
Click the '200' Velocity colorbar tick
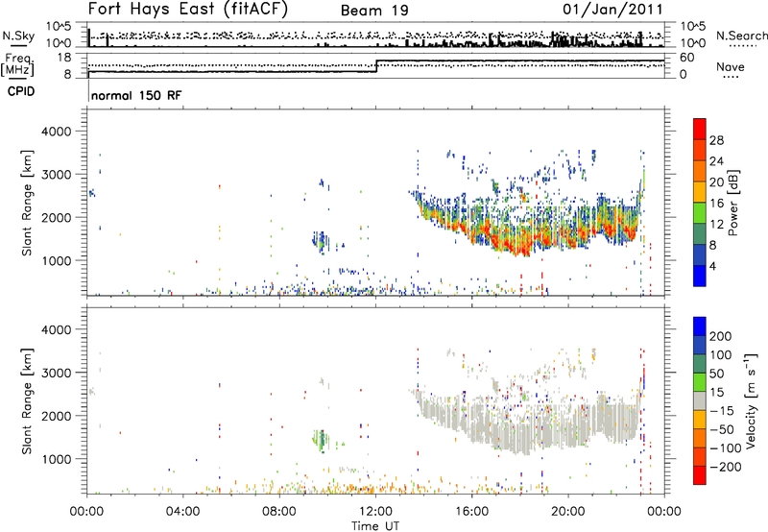tap(721, 336)
